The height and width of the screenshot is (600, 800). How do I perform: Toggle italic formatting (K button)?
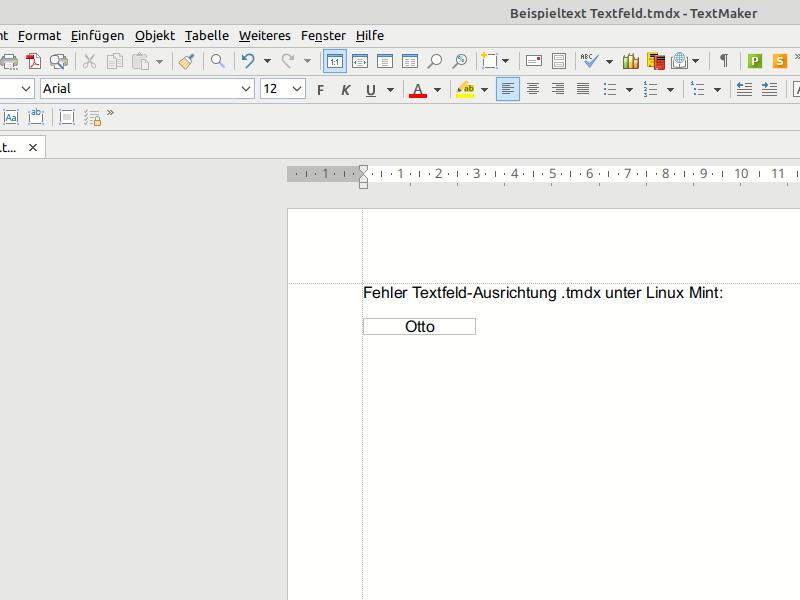click(x=346, y=90)
